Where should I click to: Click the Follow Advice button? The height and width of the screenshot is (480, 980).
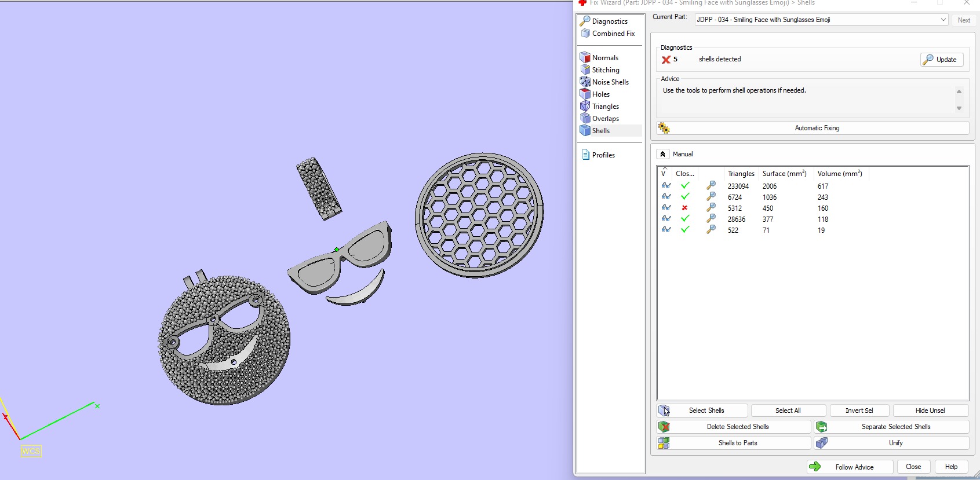pos(850,467)
